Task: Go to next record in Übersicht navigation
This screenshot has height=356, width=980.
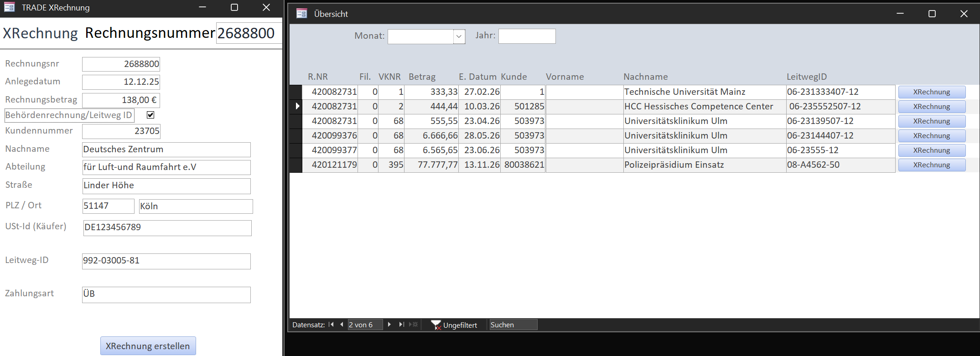Action: click(x=389, y=325)
